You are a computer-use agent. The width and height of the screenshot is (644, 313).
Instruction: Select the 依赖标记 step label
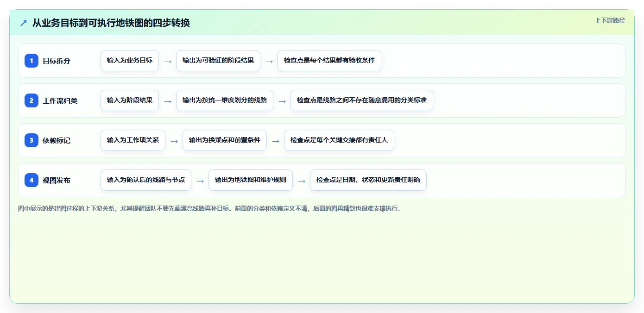[57, 140]
